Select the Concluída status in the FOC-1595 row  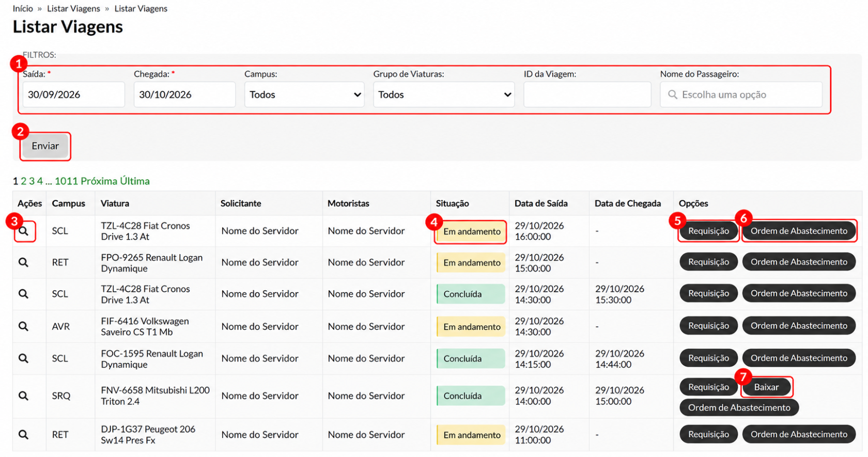tap(471, 358)
